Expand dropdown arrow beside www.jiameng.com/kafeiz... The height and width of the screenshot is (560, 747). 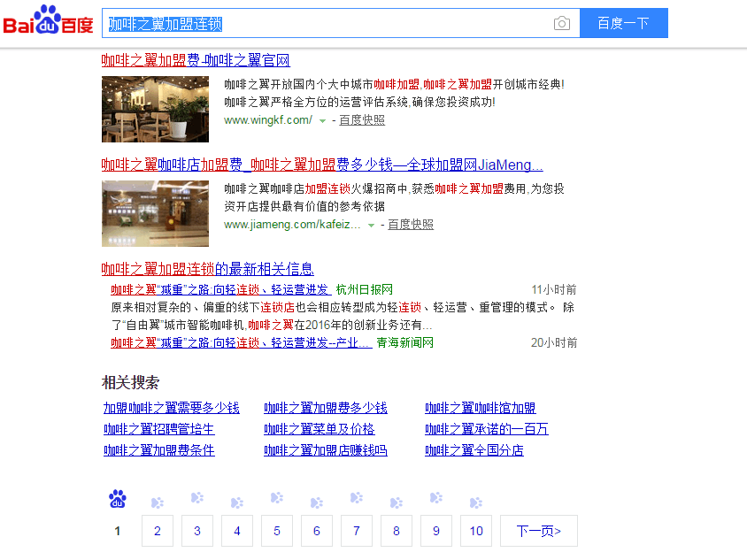pos(371,226)
